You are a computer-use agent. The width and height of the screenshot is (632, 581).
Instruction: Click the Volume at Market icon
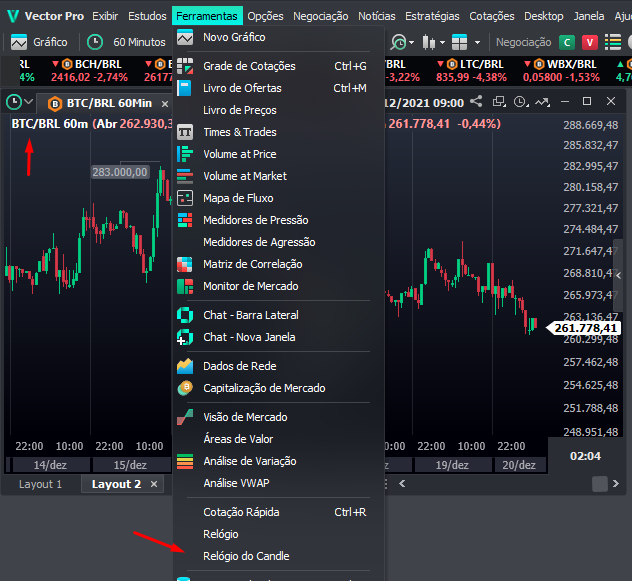coord(185,176)
